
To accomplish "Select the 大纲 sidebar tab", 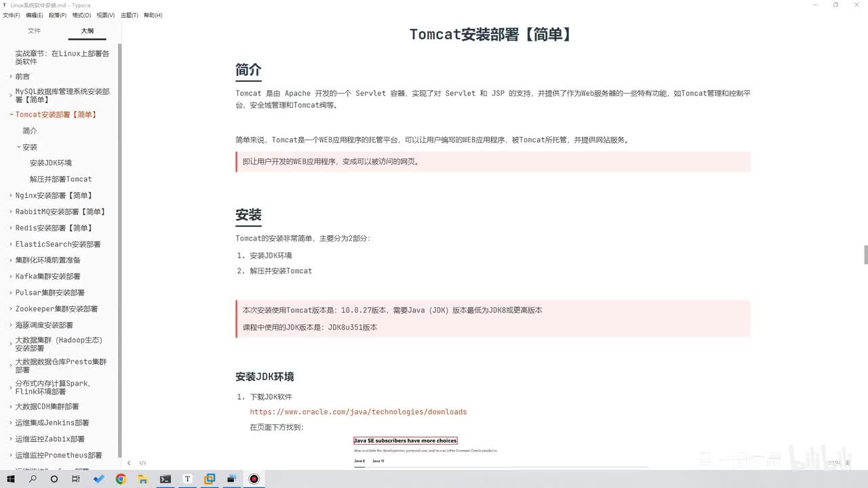I will tap(87, 30).
